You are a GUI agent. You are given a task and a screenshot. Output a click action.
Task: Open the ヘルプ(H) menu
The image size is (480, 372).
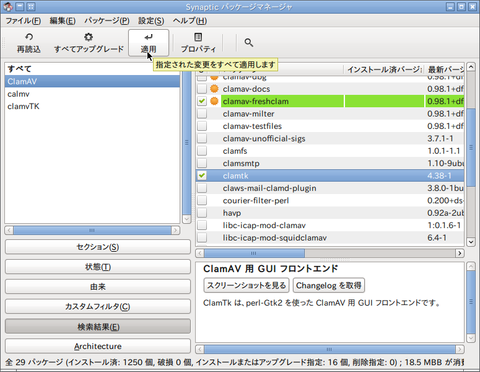click(x=190, y=21)
